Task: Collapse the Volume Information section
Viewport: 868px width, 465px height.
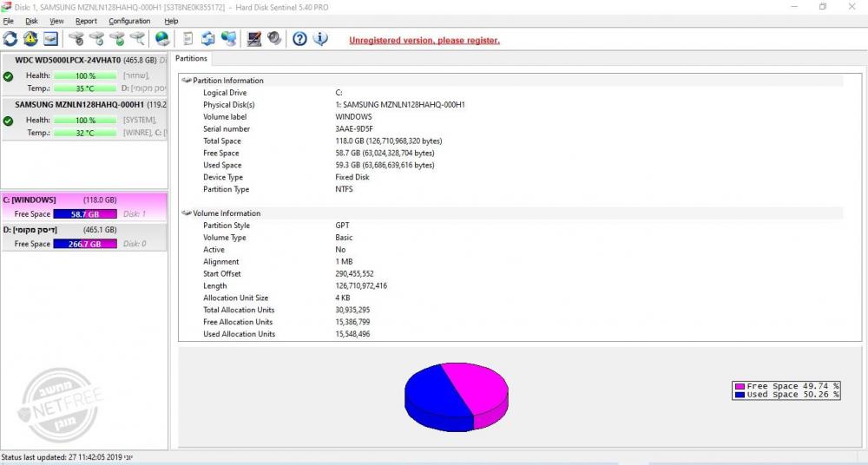Action: [187, 213]
